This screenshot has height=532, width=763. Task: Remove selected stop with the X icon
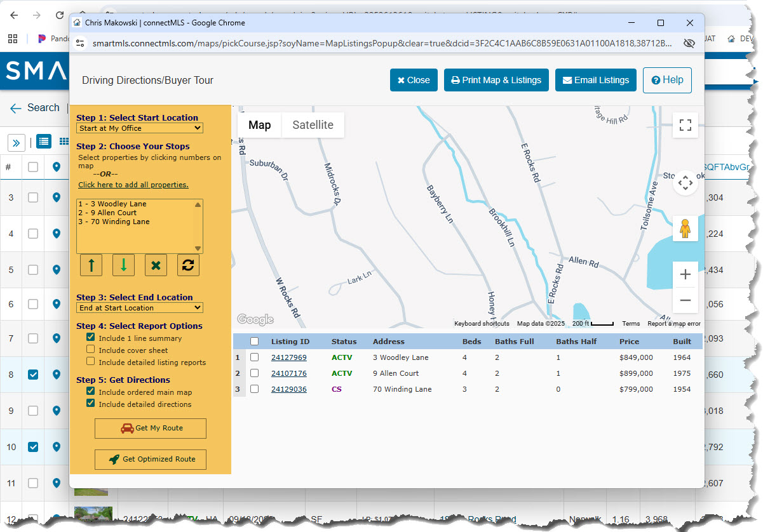click(x=156, y=265)
